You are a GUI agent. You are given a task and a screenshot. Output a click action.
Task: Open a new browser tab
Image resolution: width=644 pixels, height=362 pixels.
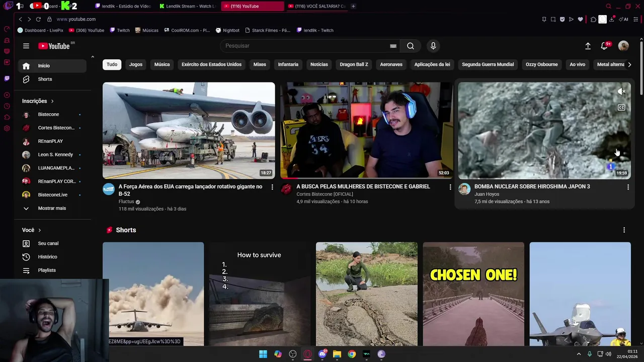[x=353, y=6]
